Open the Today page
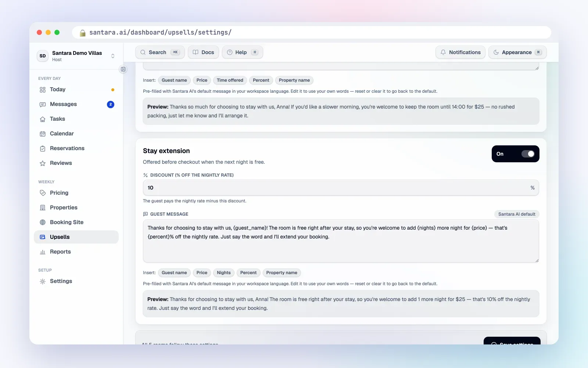The width and height of the screenshot is (588, 368). (x=76, y=89)
